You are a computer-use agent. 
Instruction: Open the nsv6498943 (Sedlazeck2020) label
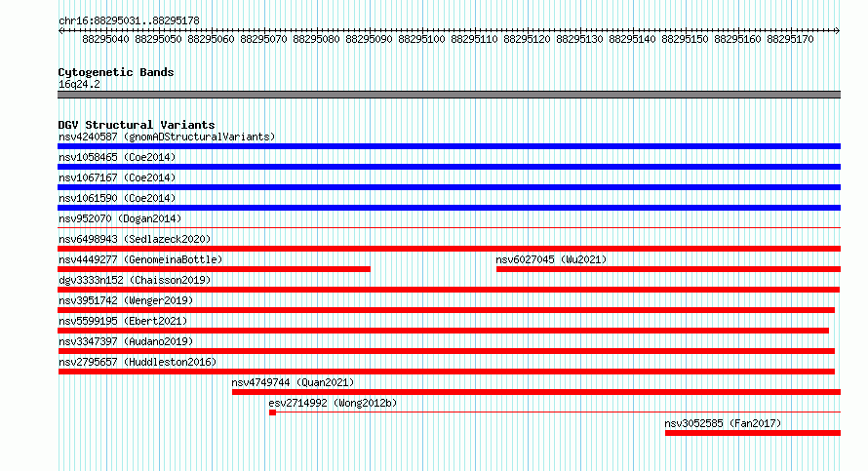[x=135, y=239]
